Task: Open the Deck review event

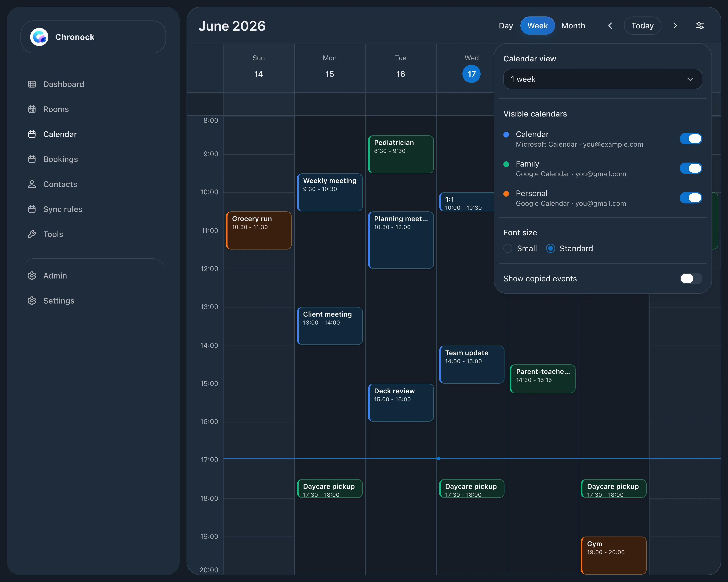Action: 400,403
